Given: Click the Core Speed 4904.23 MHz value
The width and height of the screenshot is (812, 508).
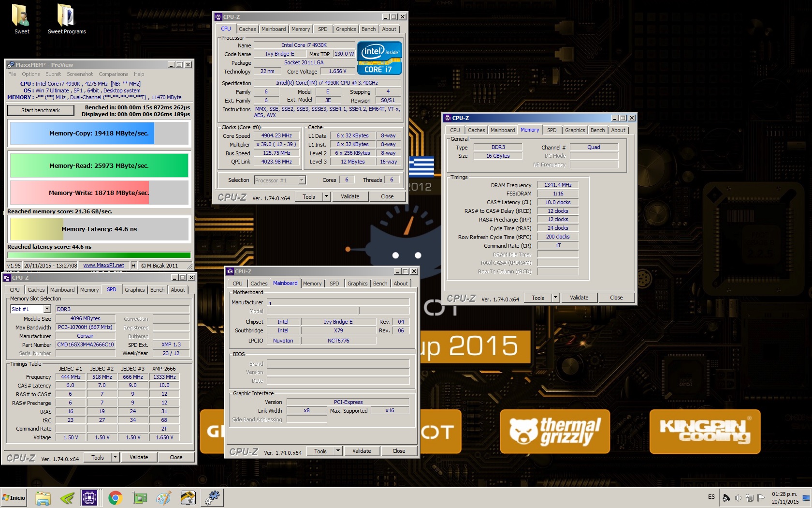Looking at the screenshot, I should tap(276, 135).
